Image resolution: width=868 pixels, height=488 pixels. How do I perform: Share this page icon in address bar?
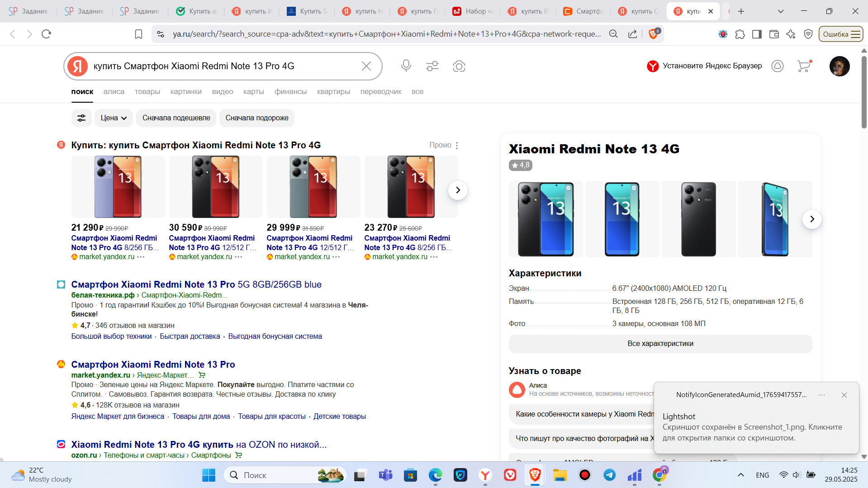coord(632,34)
